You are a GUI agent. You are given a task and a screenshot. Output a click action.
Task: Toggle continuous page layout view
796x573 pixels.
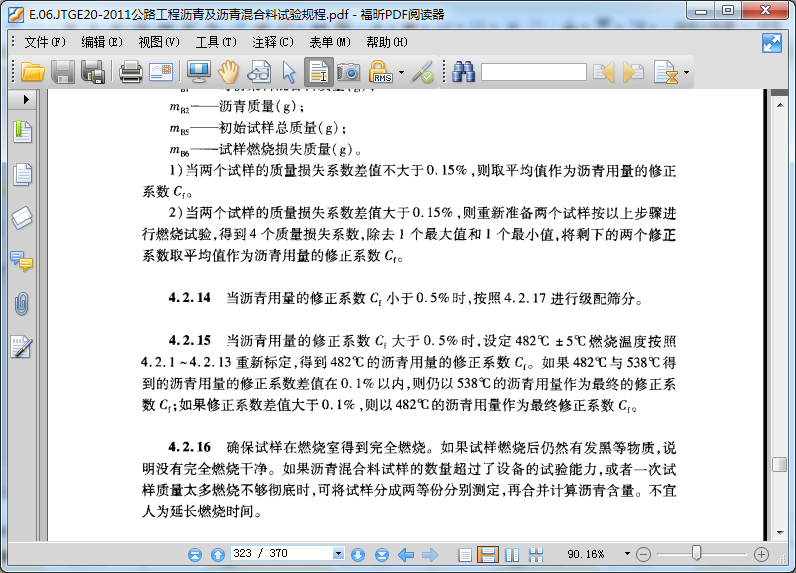point(488,554)
